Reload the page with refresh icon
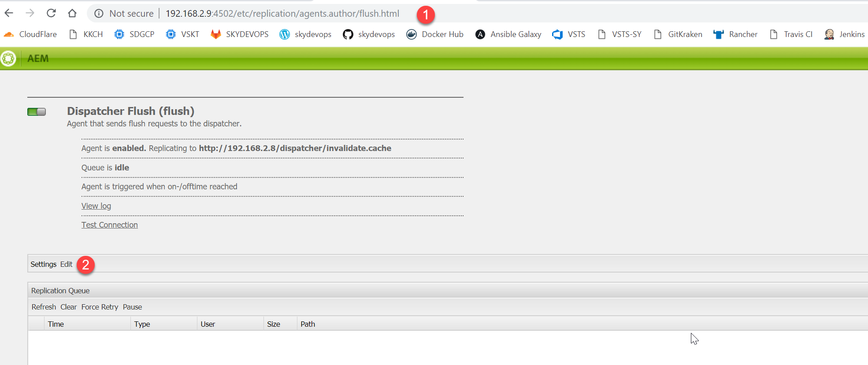The image size is (868, 365). 51,13
